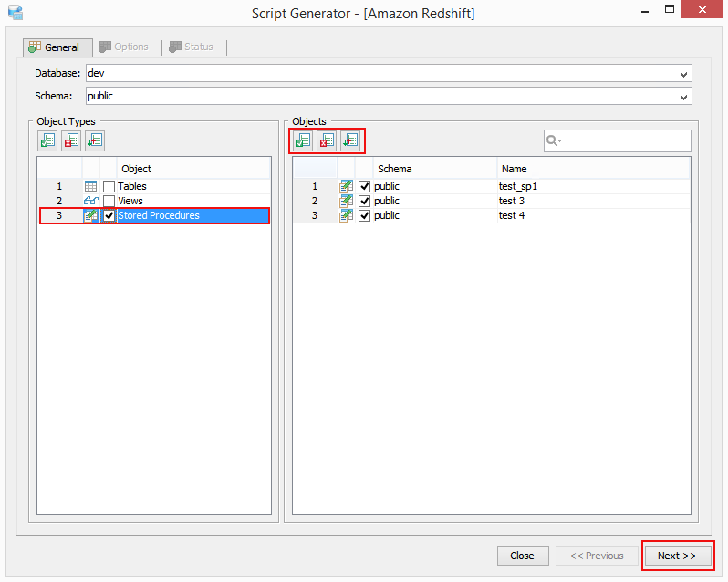This screenshot has height=582, width=728.
Task: Click the search magnifier icon
Action: coord(554,140)
